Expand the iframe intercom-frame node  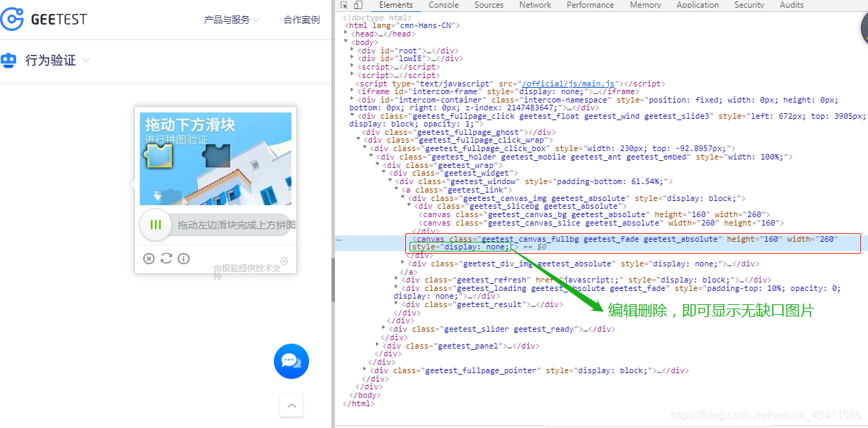353,91
